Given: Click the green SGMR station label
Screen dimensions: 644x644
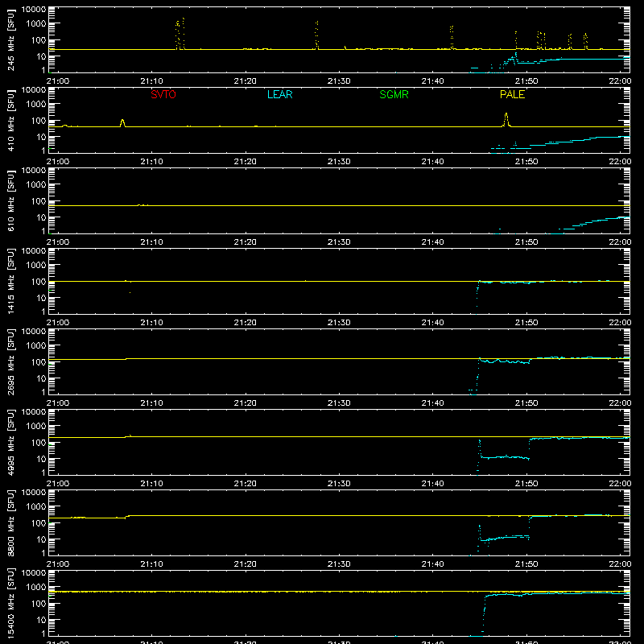Looking at the screenshot, I should click(x=394, y=94).
